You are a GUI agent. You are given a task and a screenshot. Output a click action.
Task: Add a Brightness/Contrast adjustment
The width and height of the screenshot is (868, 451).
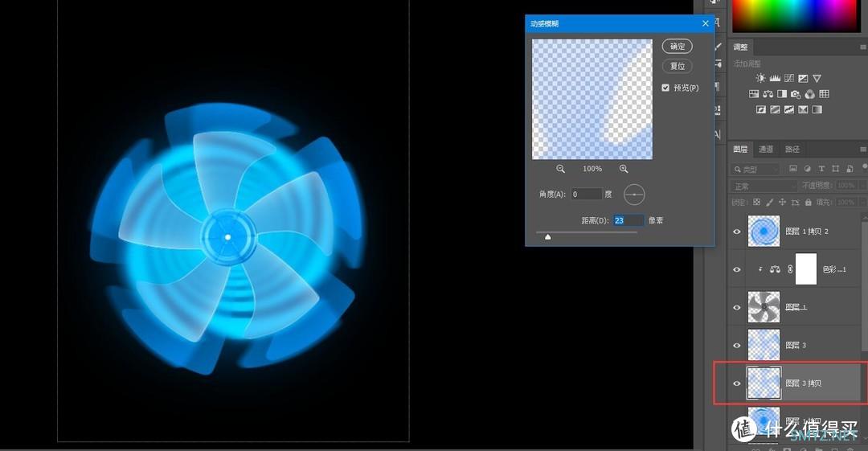coord(761,78)
